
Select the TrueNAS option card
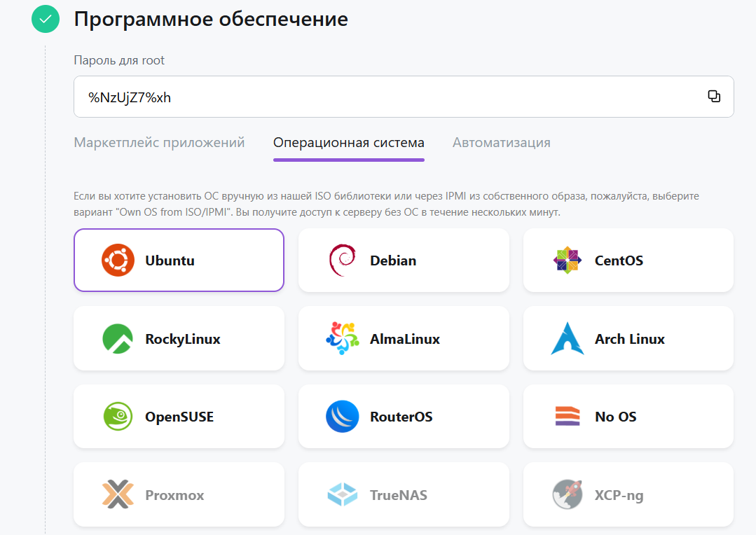[x=404, y=494]
